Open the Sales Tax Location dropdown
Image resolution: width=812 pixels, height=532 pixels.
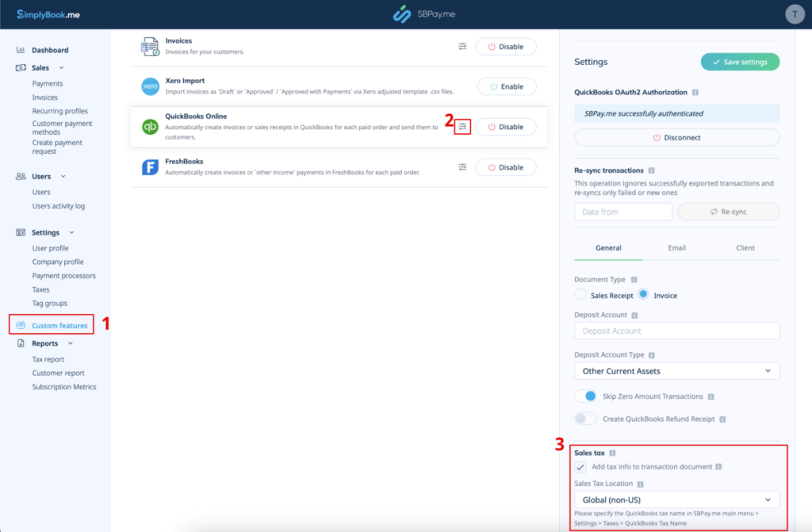pyautogui.click(x=676, y=499)
